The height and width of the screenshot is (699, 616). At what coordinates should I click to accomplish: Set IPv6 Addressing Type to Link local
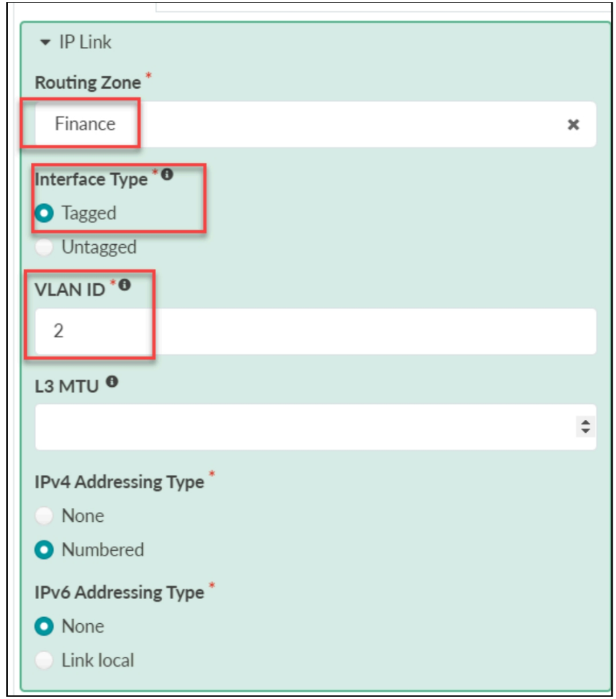click(x=45, y=661)
